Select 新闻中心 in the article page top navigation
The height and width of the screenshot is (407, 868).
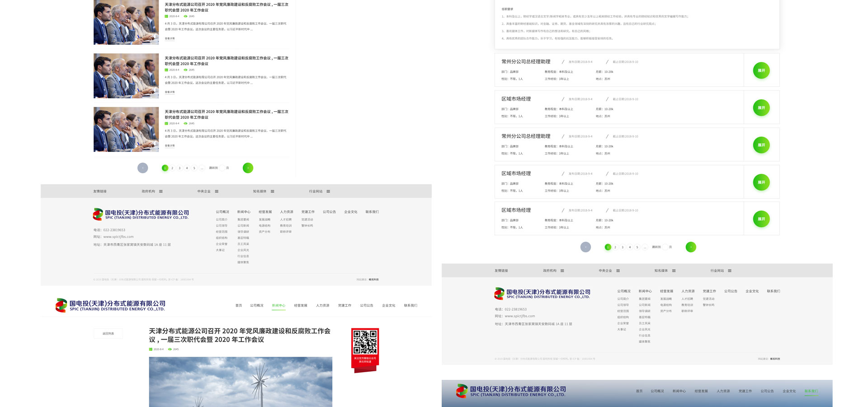tap(278, 306)
